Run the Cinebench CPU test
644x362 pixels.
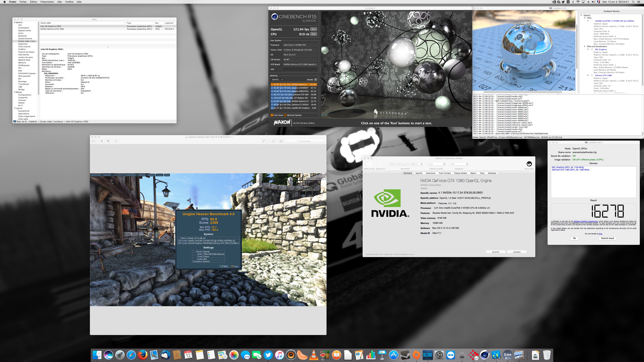coord(313,34)
